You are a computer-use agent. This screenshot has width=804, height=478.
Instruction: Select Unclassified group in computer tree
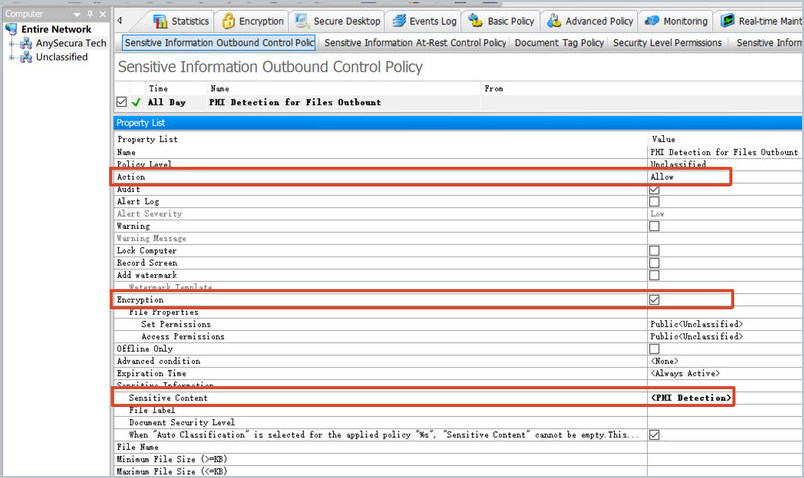62,57
